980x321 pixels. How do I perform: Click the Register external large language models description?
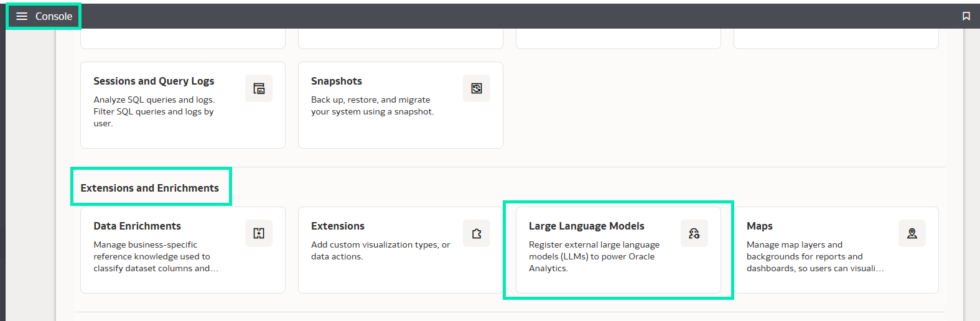[x=594, y=256]
